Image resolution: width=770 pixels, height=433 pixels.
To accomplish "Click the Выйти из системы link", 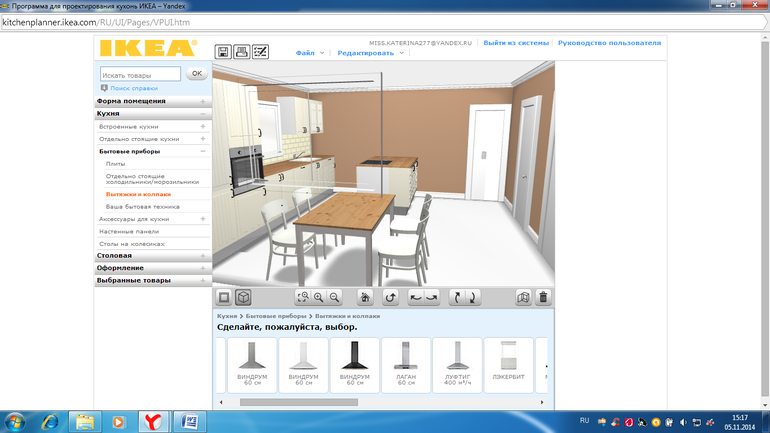I will 516,43.
